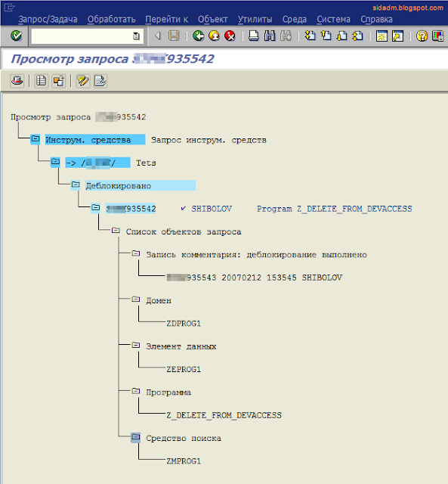Click the Print icon in toolbar

click(254, 36)
